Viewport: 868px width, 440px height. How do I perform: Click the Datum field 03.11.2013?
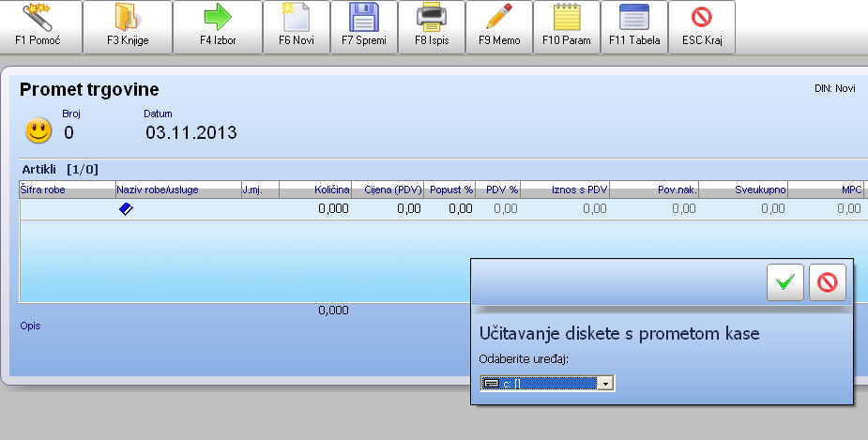(191, 132)
